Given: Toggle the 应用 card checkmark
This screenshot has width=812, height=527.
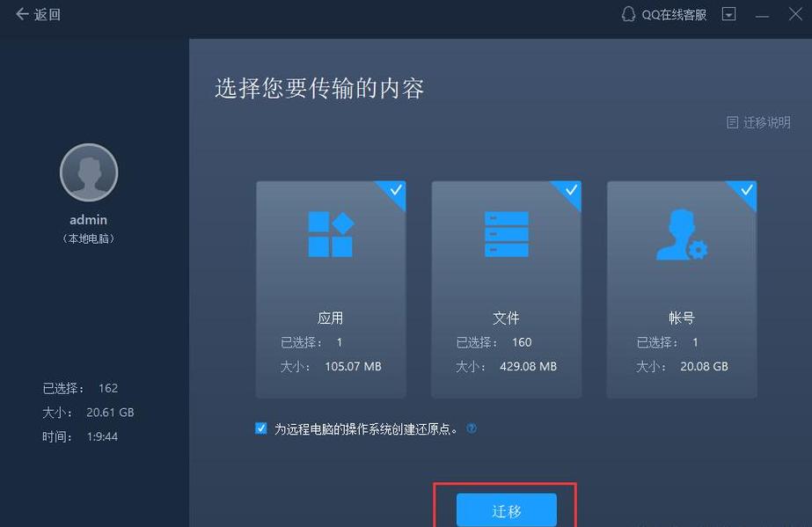Looking at the screenshot, I should click(x=396, y=191).
